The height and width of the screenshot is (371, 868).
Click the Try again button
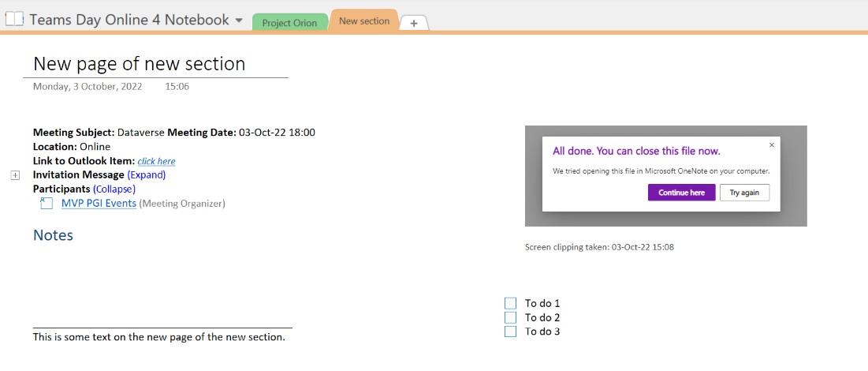[744, 193]
